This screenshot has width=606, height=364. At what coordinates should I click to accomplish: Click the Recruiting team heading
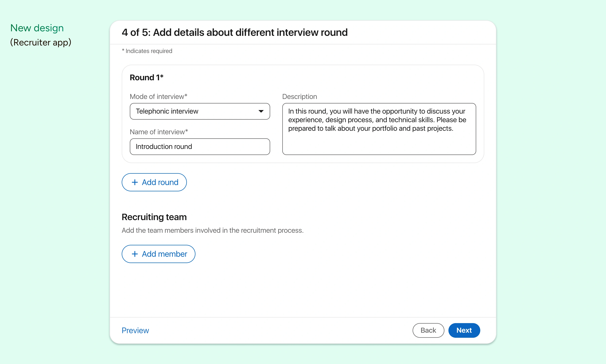point(154,217)
